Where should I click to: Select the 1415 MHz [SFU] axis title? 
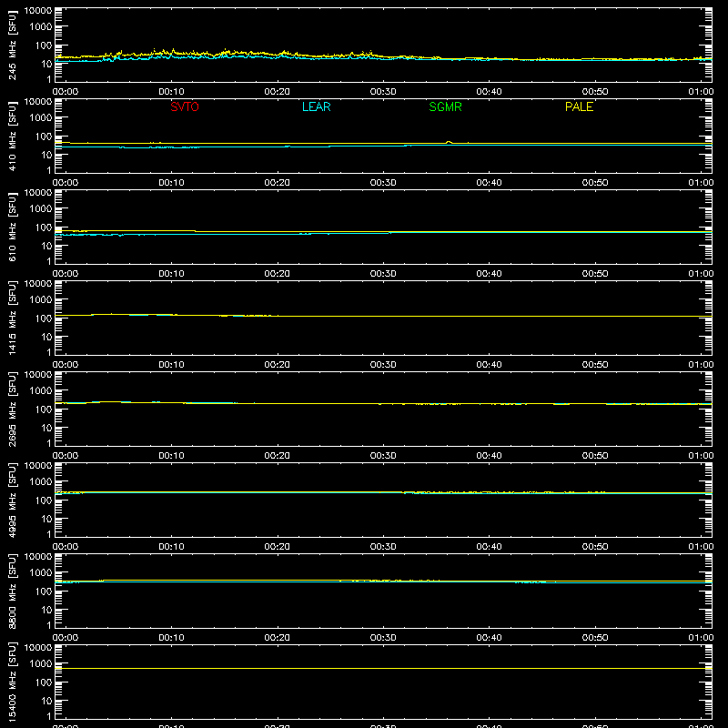(x=12, y=318)
